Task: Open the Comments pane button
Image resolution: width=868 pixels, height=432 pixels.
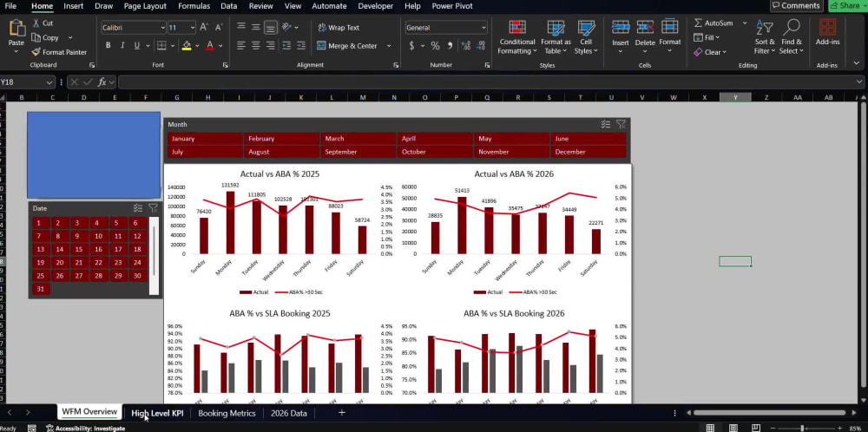Action: (x=797, y=5)
